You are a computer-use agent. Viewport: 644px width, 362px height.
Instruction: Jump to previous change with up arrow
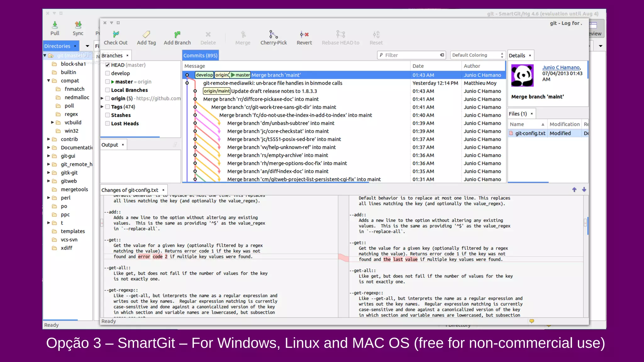point(574,189)
